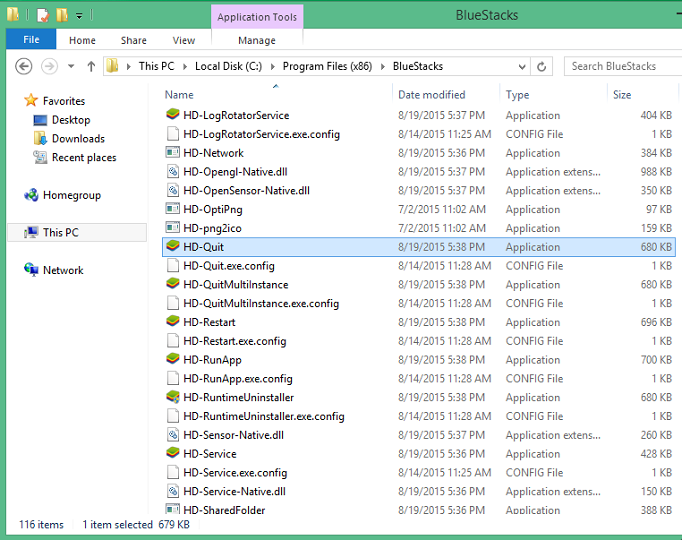
Task: Sort files by Size column
Action: click(622, 95)
